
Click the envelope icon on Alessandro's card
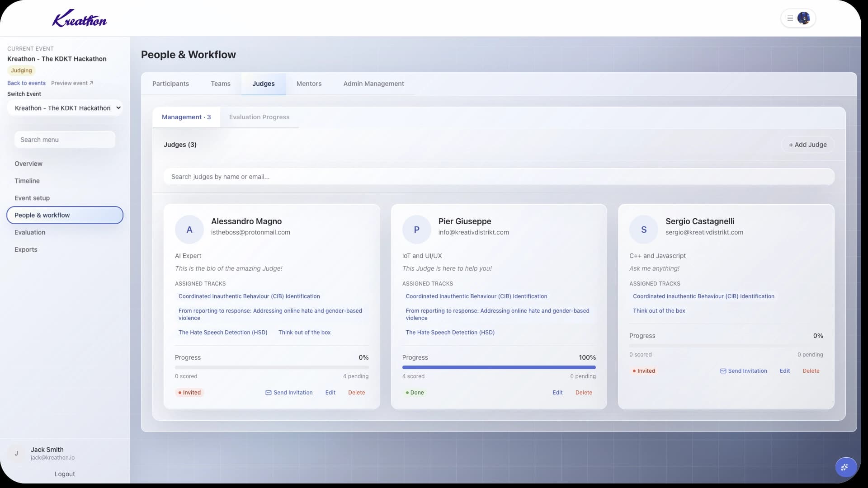(269, 393)
